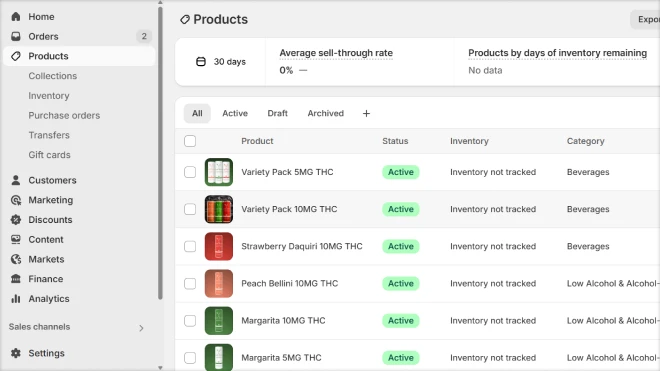The height and width of the screenshot is (371, 660).
Task: Click the Home house icon
Action: point(16,16)
